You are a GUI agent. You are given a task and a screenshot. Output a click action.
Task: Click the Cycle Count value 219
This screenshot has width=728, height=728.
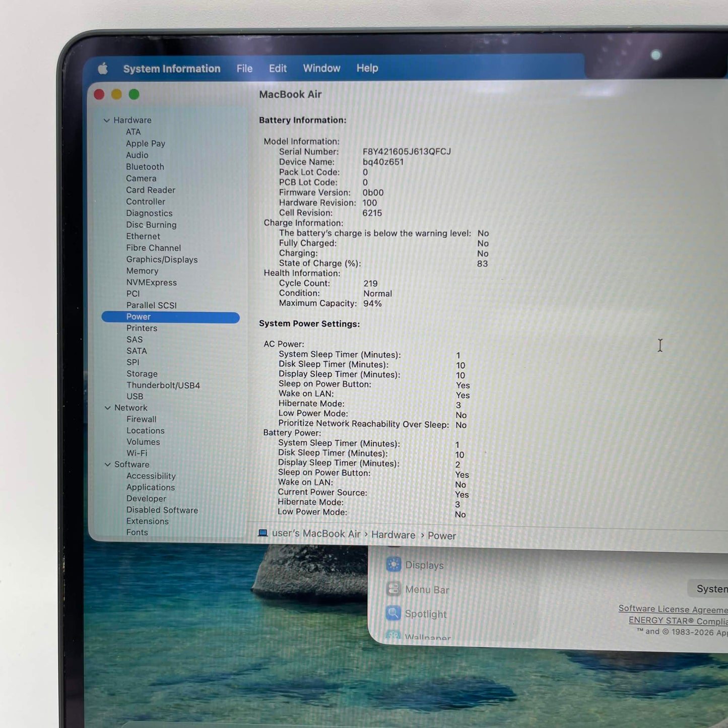[370, 284]
